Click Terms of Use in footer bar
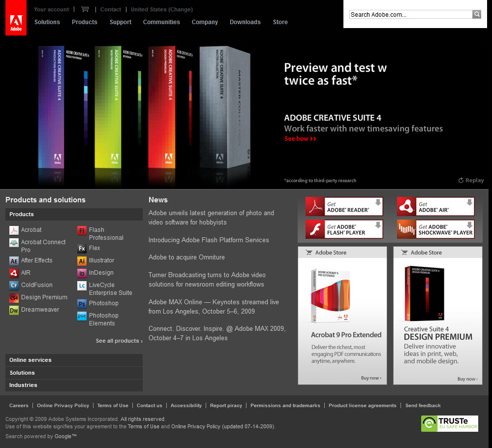Image resolution: width=492 pixels, height=448 pixels. [113, 405]
